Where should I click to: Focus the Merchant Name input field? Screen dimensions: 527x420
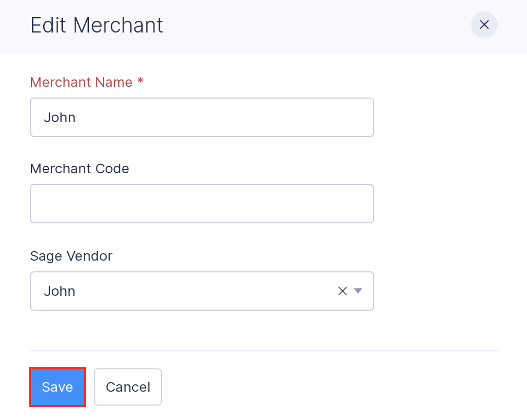point(201,117)
